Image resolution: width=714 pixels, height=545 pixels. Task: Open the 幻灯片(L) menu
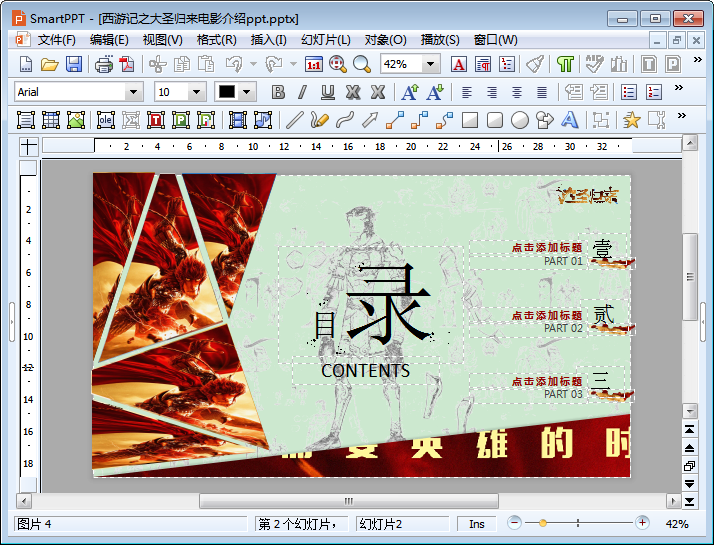326,40
